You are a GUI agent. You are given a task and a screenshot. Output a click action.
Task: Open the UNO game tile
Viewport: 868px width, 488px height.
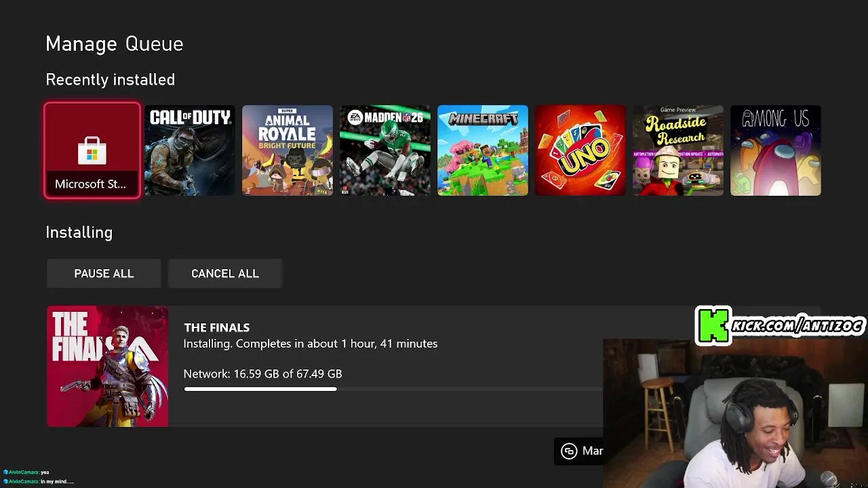580,150
